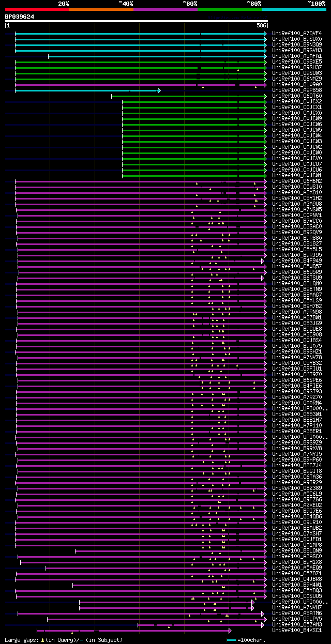The width and height of the screenshot is (331, 644).
Task: Select the UniRef100_A3C908 label
Action: (297, 334)
